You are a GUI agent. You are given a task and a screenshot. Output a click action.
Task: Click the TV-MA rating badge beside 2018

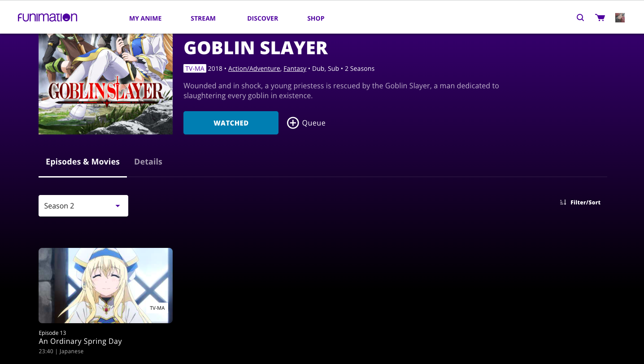coord(195,69)
